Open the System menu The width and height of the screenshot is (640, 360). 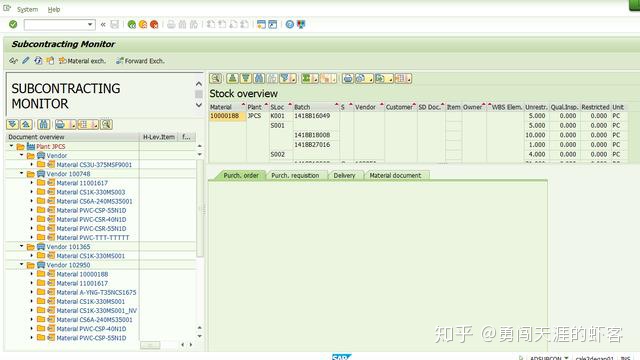(27, 9)
